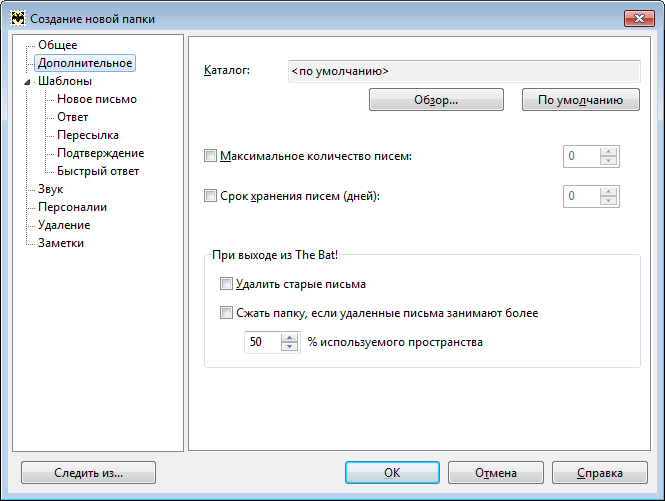This screenshot has height=501, width=665.
Task: Click The Bat! icon in title bar
Action: point(18,18)
